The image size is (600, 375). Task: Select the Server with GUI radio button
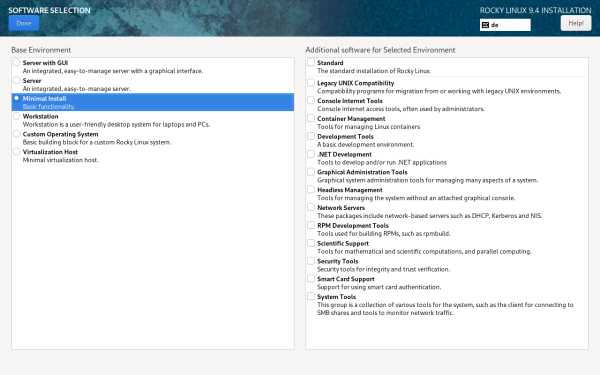point(16,62)
